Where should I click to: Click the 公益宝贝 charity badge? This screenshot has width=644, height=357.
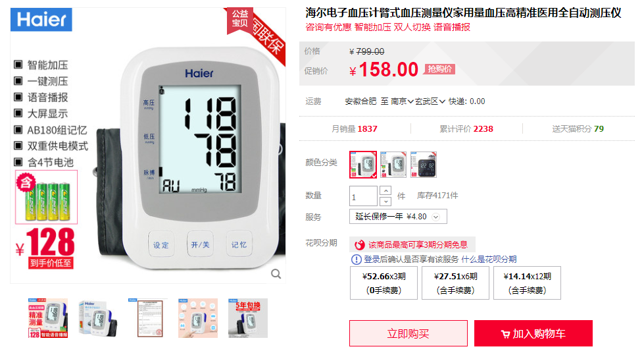pos(240,19)
